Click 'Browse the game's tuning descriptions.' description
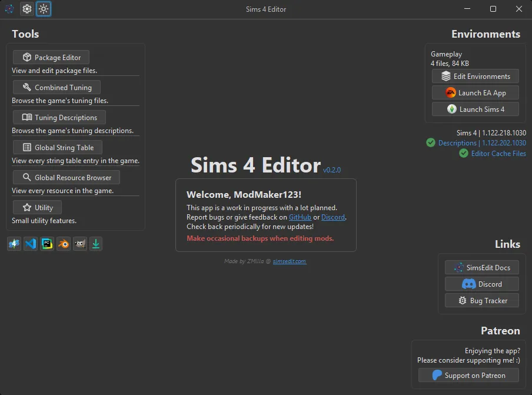The height and width of the screenshot is (395, 532). click(x=72, y=131)
